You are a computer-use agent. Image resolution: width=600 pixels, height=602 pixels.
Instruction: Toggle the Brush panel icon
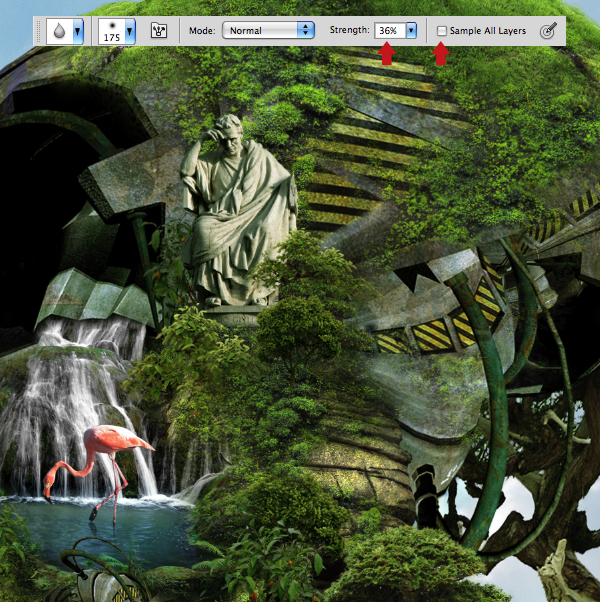(159, 31)
